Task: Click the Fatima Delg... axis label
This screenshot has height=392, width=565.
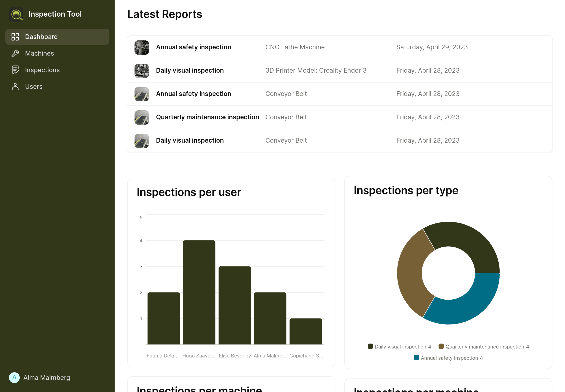Action: pyautogui.click(x=163, y=356)
